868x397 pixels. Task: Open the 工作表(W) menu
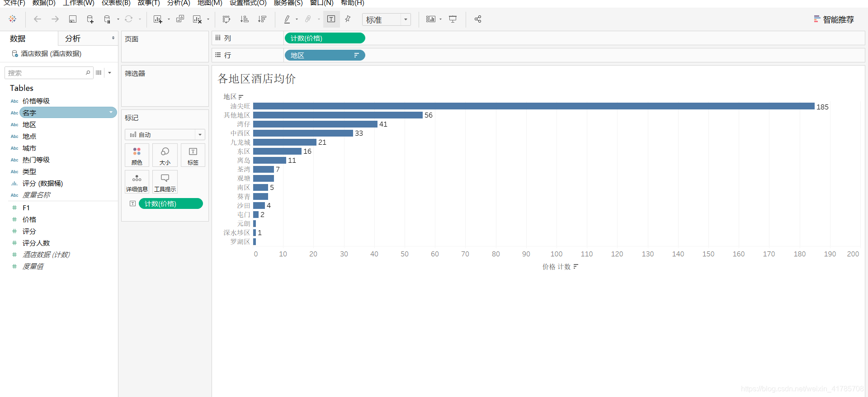pos(79,3)
